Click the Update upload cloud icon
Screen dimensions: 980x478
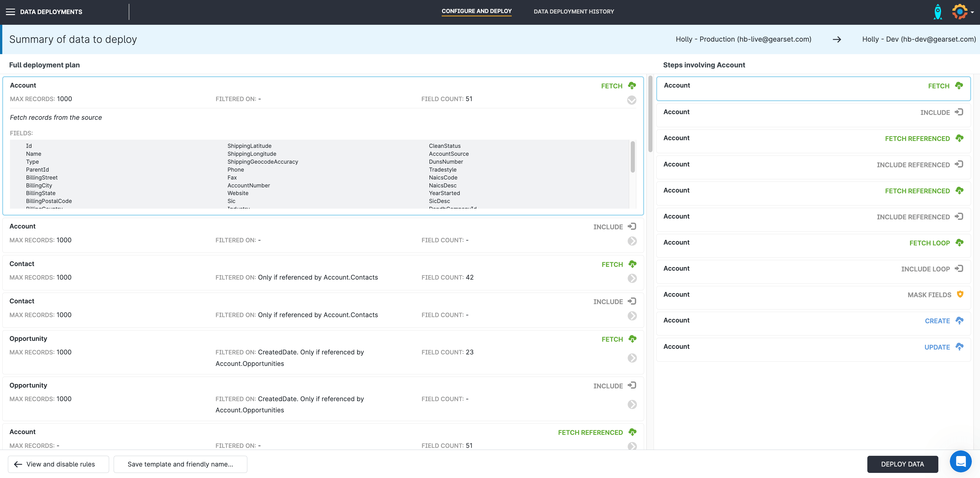(x=960, y=347)
